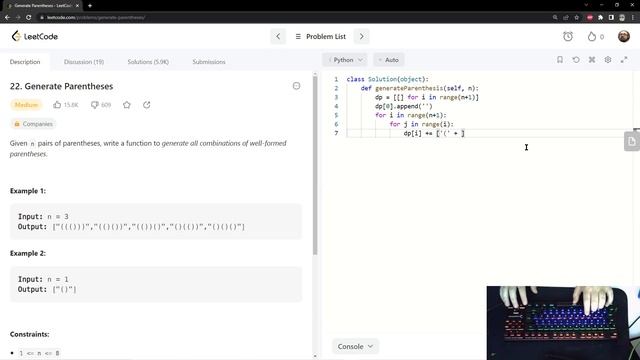Enter fullscreen editor mode icon
640x360 pixels.
[624, 60]
